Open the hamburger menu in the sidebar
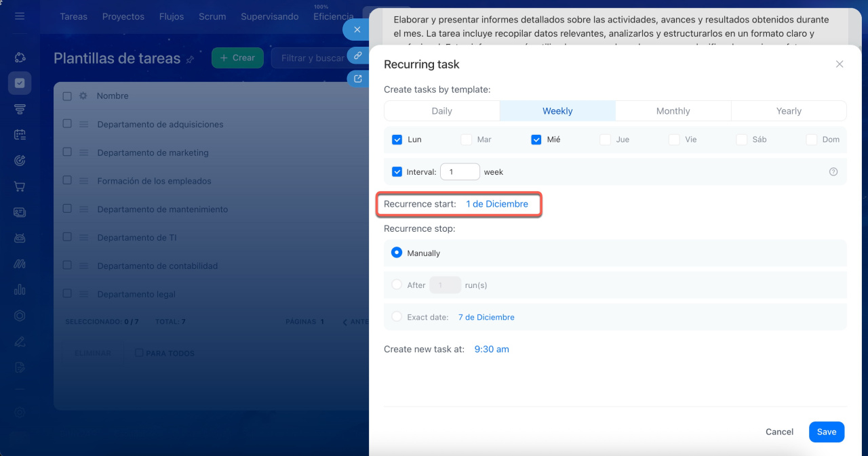868x456 pixels. [20, 16]
